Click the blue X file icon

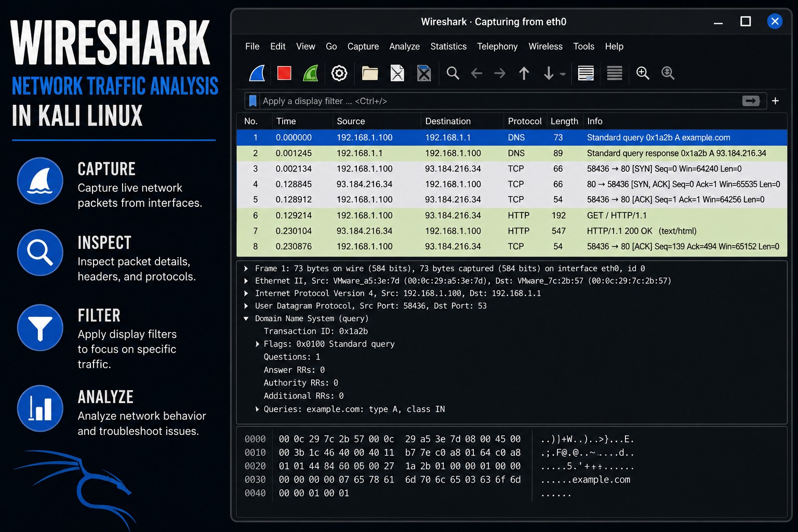[x=424, y=73]
